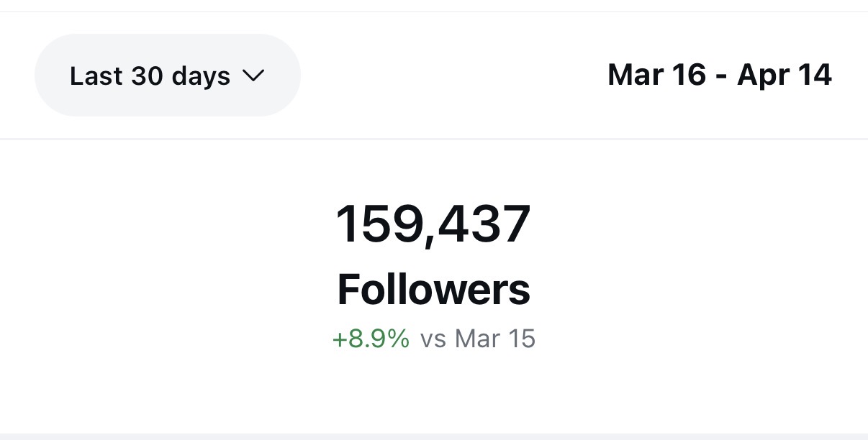Click the Mar 16 - Apr 14 date range
The image size is (868, 440).
click(x=720, y=75)
